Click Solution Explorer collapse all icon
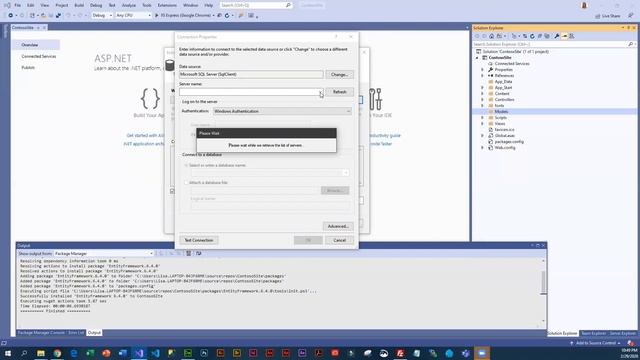 pos(540,36)
